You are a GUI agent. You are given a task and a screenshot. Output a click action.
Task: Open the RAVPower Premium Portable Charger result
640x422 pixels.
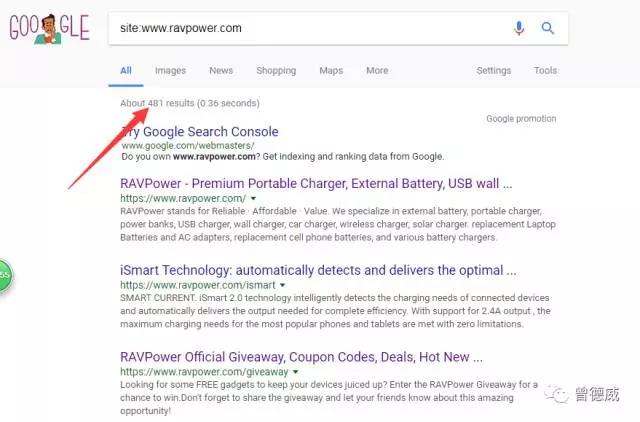(316, 184)
